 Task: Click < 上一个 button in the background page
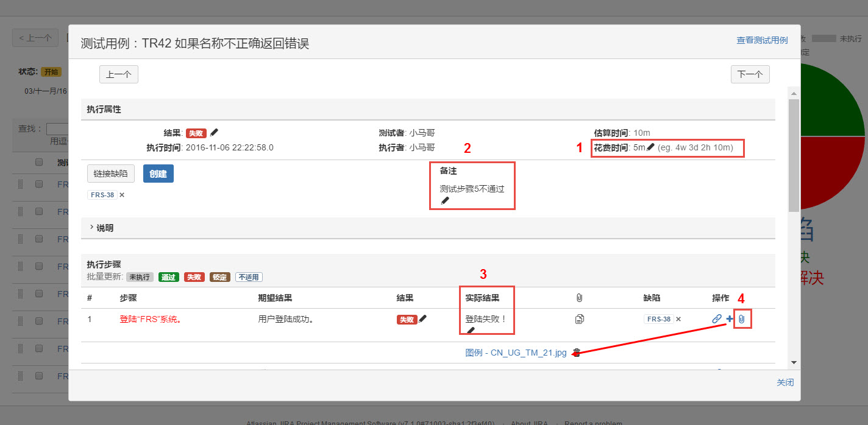pyautogui.click(x=35, y=38)
